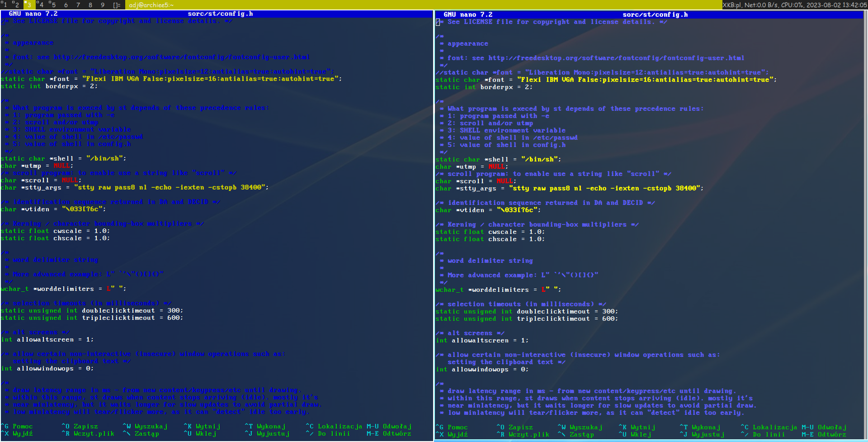Image resolution: width=868 pixels, height=442 pixels.
Task: Click the XKB:pl keyboard layout indicator
Action: (x=732, y=4)
